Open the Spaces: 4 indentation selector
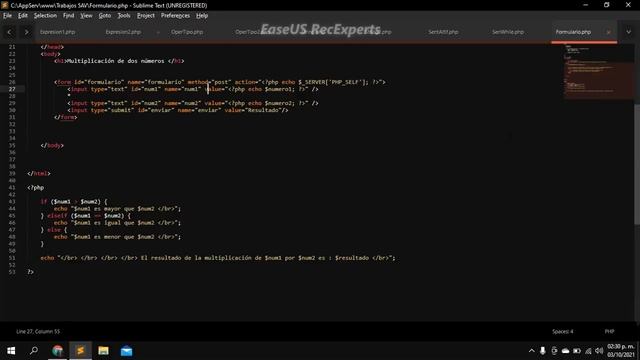 [x=563, y=331]
